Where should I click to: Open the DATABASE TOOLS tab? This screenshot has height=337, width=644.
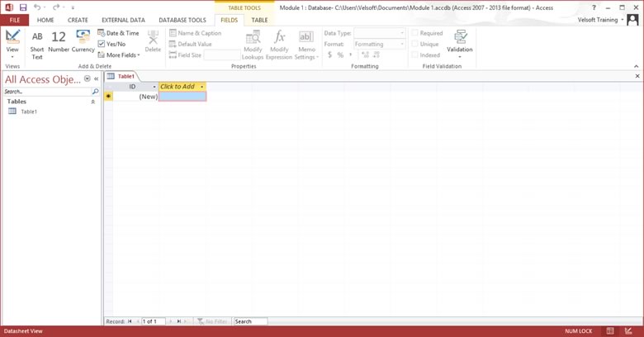(x=182, y=20)
